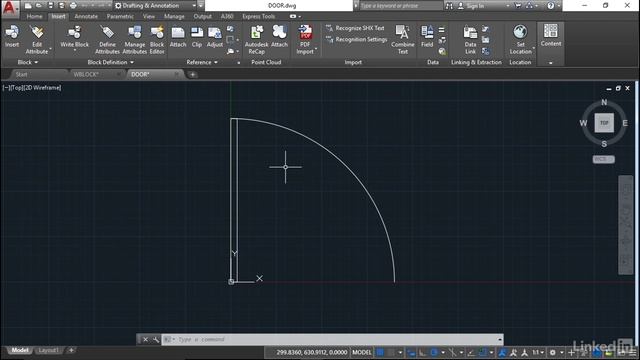Open the WCS coordinate system button

click(x=603, y=159)
